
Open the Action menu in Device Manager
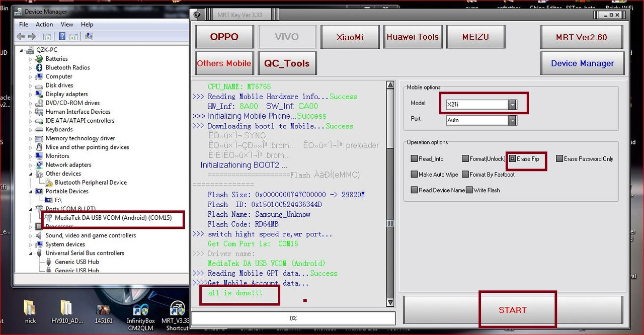pyautogui.click(x=44, y=24)
